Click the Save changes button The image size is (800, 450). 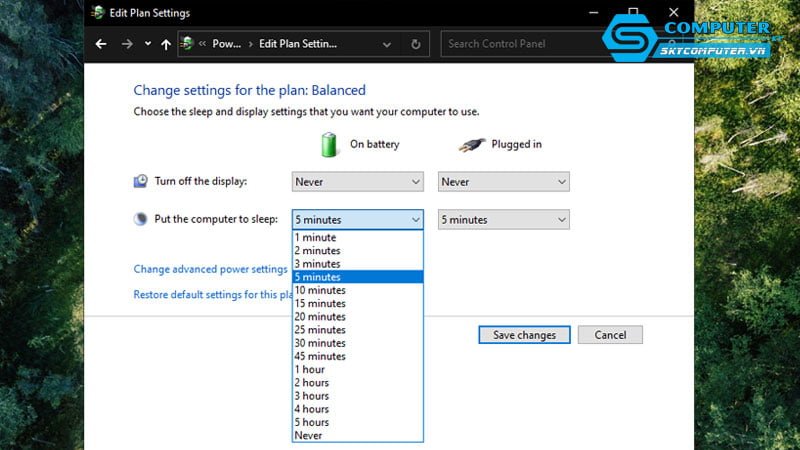click(x=524, y=335)
